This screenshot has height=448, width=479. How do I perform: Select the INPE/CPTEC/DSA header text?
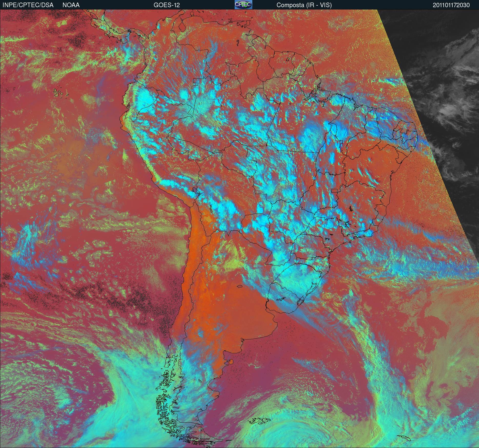[28, 5]
